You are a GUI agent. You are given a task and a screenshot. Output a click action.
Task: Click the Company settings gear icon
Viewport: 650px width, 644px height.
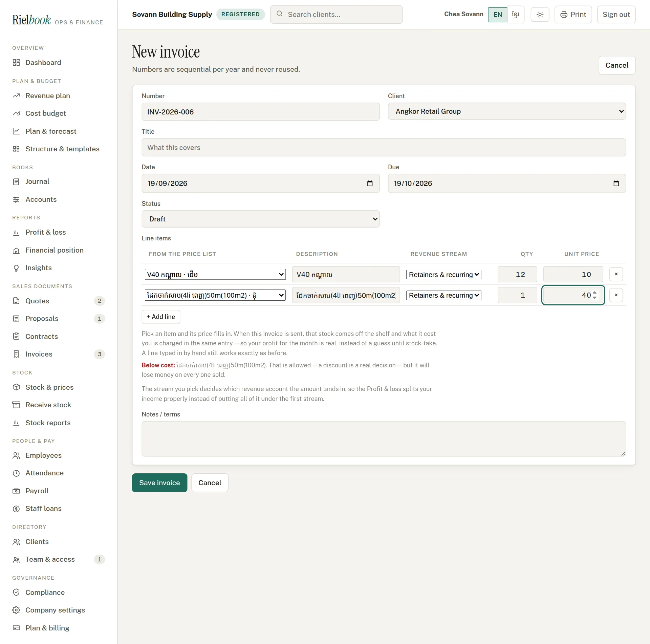click(16, 610)
